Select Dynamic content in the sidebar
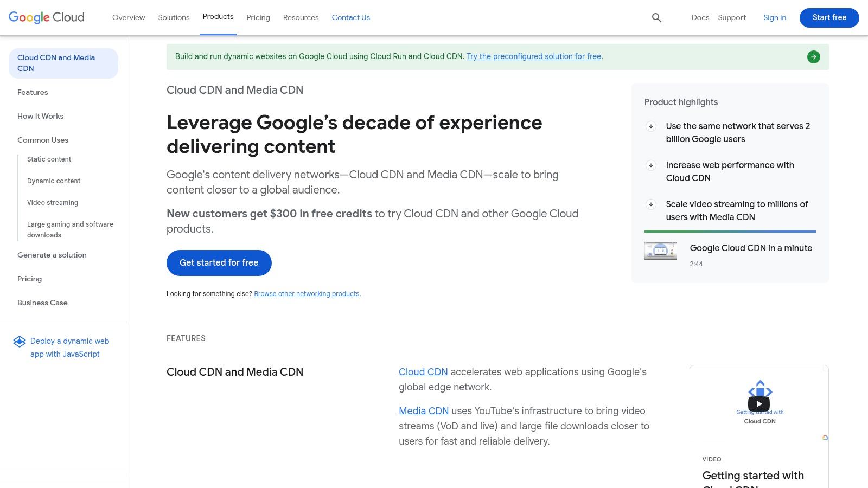This screenshot has width=868, height=488. click(54, 181)
